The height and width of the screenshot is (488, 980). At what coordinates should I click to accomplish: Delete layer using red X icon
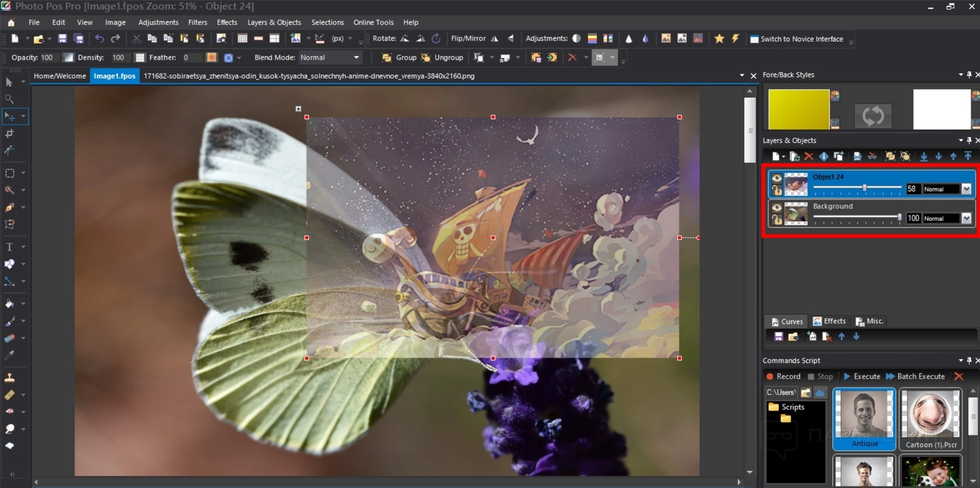(x=808, y=157)
